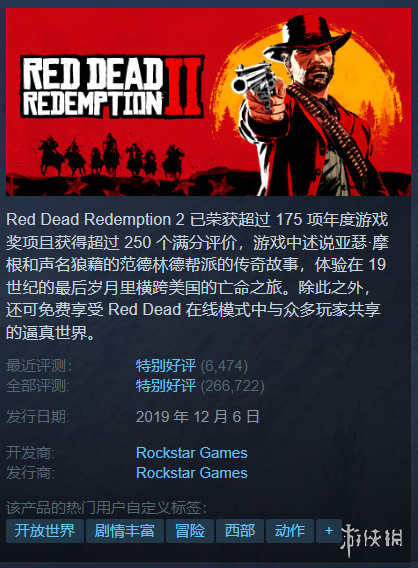Click the 该产品的热门用户自定义标签 heading

coord(106,508)
